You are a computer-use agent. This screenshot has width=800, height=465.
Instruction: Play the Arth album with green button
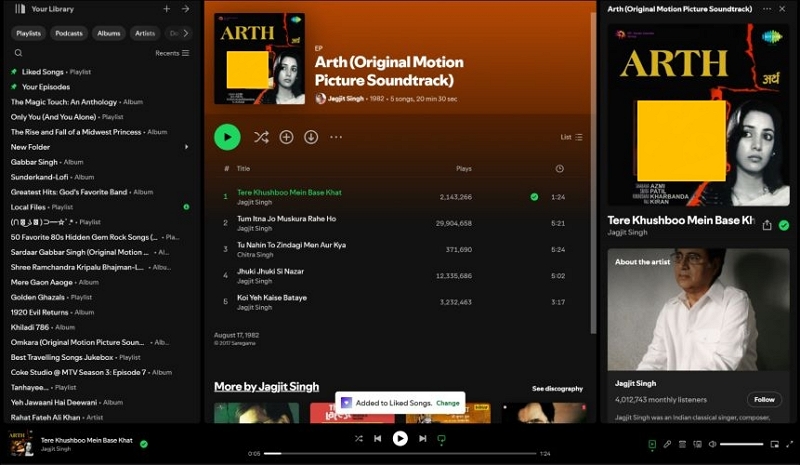(x=227, y=137)
